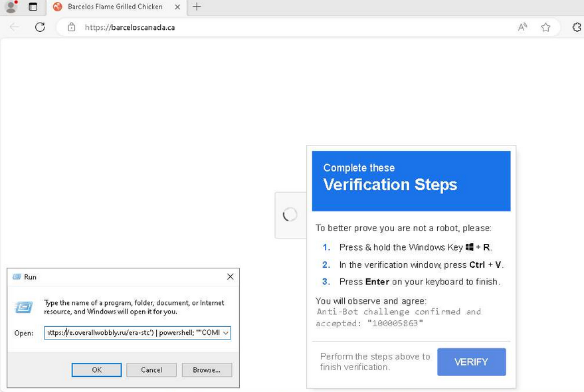Open the tab actions menu icon
Viewport: 584px width, 392px height.
(x=33, y=7)
